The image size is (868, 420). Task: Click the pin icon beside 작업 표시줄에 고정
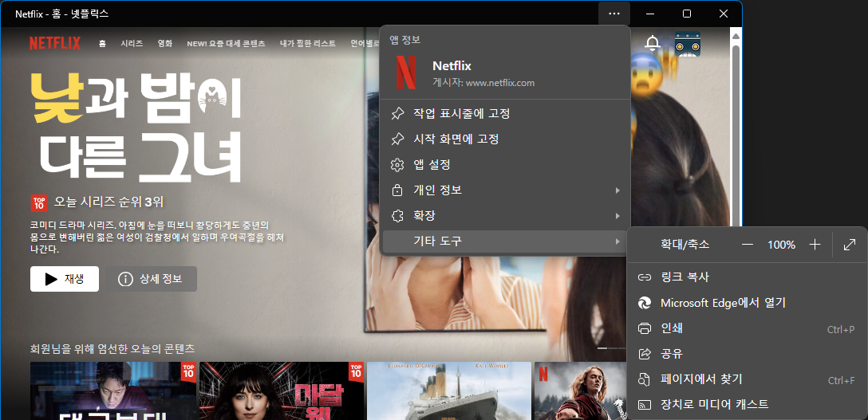pos(397,114)
